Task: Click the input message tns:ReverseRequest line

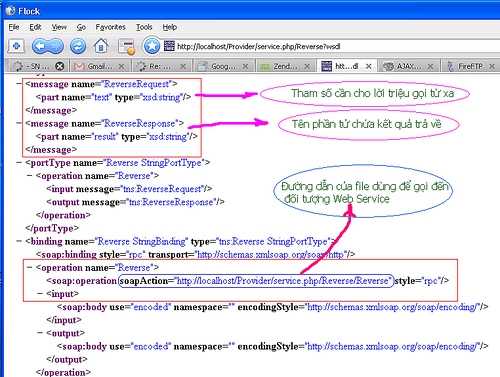Action: click(129, 189)
